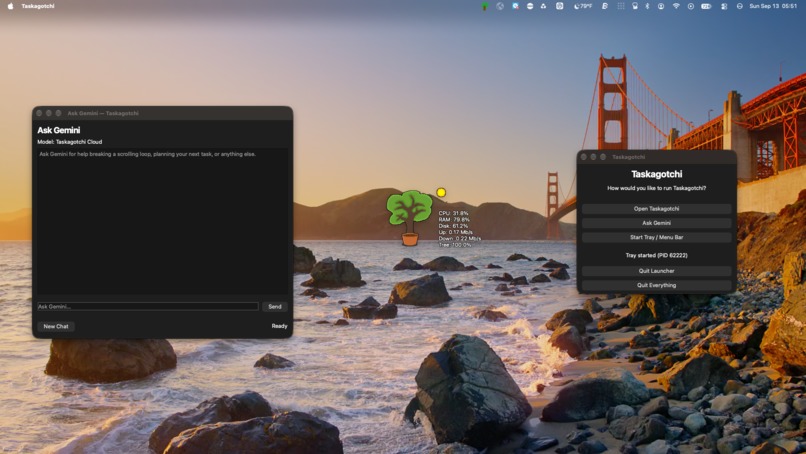Click the Taskagotchi tree pet on desktop

point(409,217)
